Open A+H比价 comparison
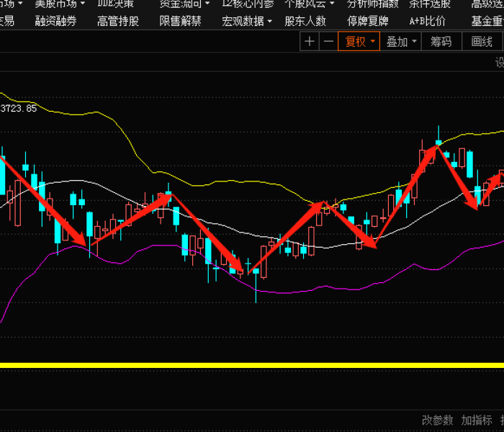Image resolution: width=504 pixels, height=432 pixels. pyautogui.click(x=427, y=21)
